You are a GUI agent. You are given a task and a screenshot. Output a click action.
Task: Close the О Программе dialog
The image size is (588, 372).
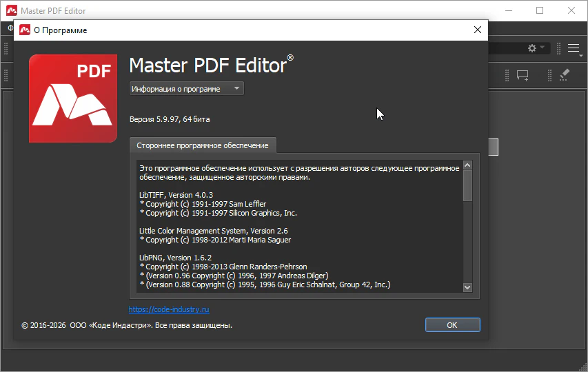point(477,30)
